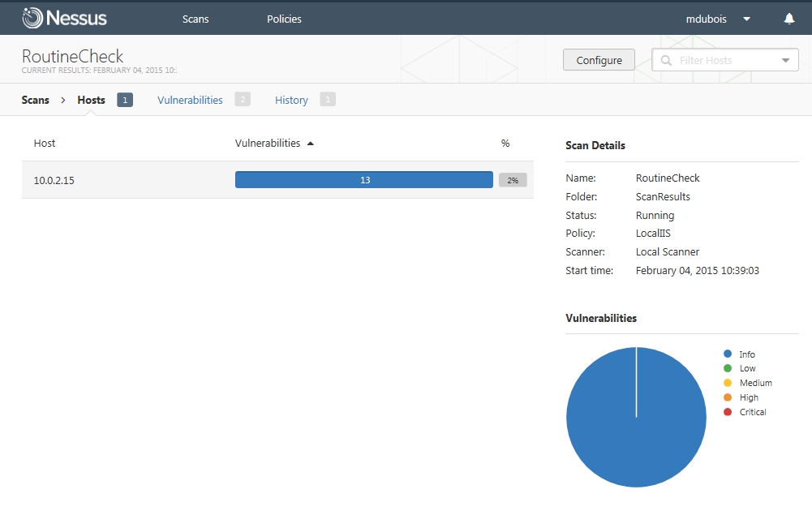The width and height of the screenshot is (812, 515).
Task: Click the yellow Medium legend dot
Action: [x=728, y=383]
